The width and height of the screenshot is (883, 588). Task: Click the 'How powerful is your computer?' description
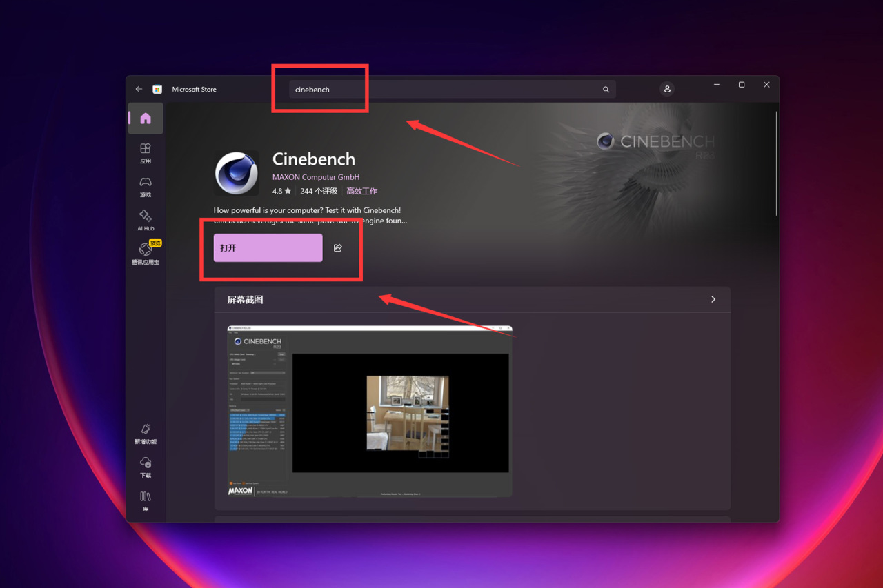tap(310, 215)
